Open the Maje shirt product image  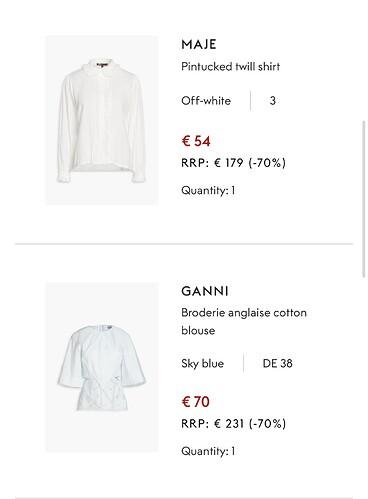[102, 120]
